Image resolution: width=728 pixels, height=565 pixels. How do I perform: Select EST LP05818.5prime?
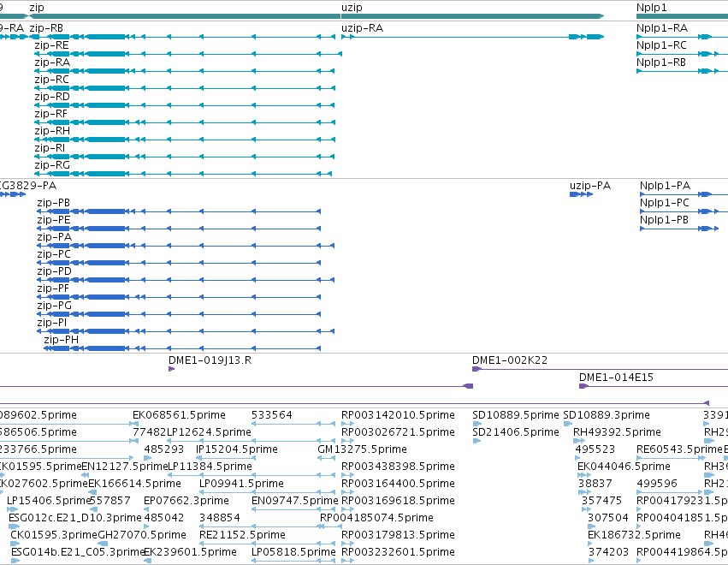(293, 552)
